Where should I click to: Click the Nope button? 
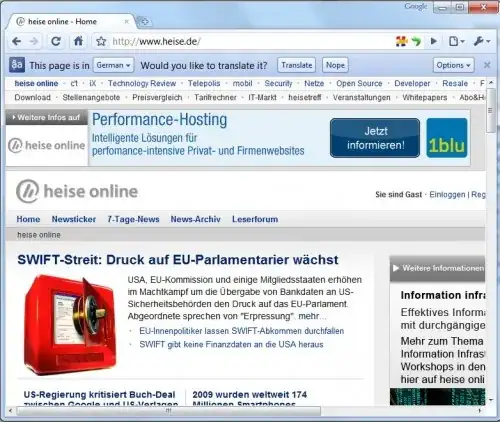(335, 65)
